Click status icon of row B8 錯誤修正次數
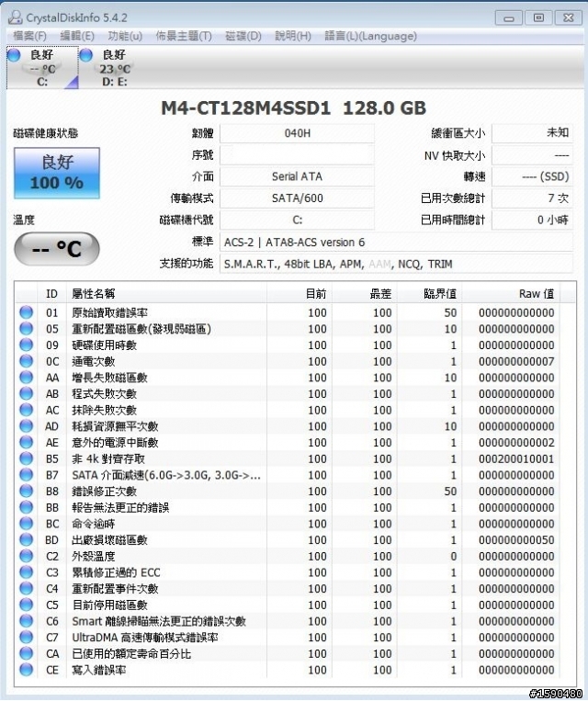Image resolution: width=588 pixels, height=701 pixels. click(27, 491)
